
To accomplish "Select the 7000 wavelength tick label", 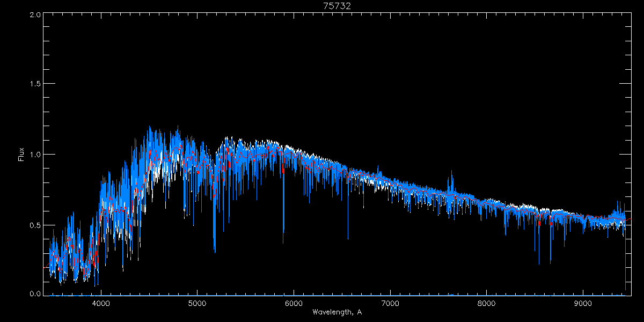I will click(390, 303).
